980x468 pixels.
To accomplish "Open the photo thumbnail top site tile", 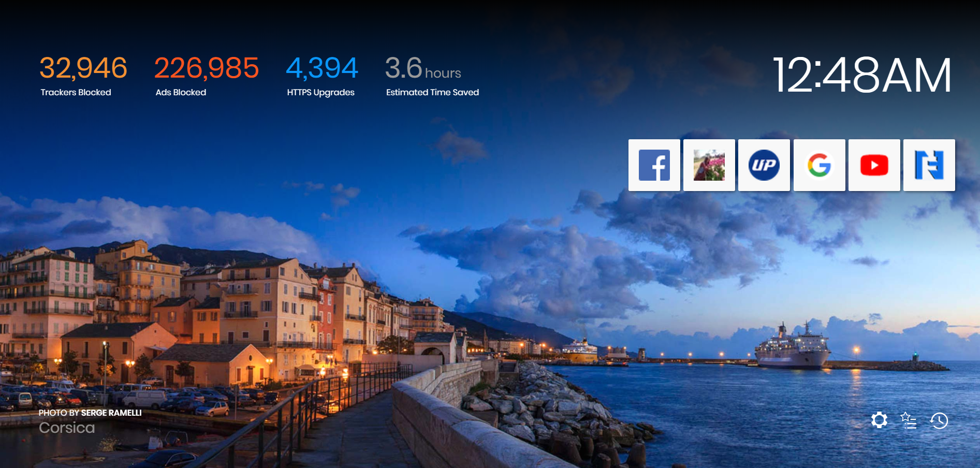I will click(x=709, y=165).
